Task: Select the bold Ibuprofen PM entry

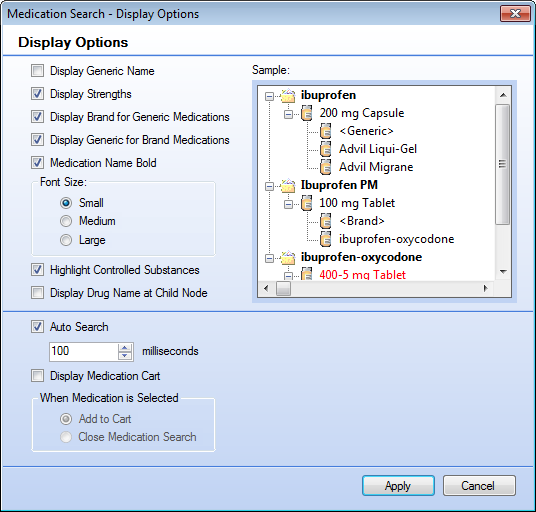Action: [x=339, y=185]
